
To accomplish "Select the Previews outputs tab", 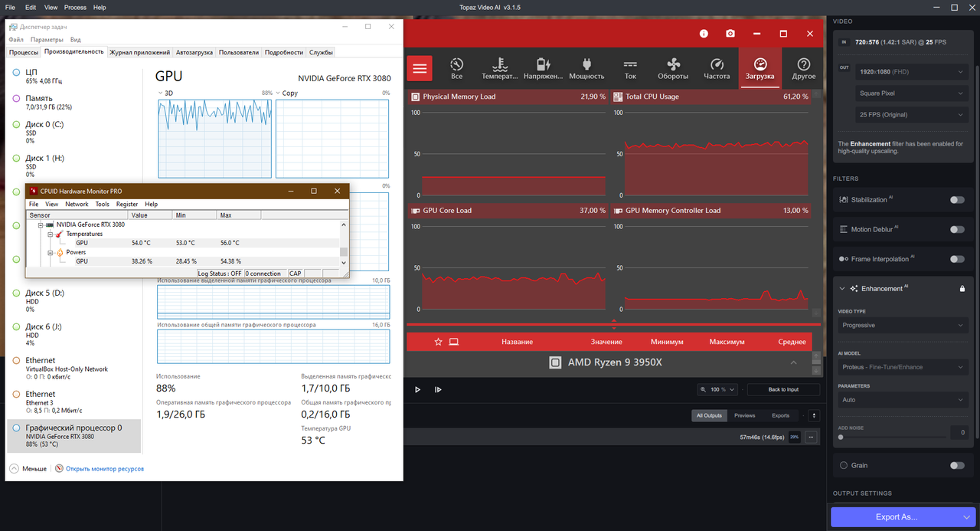I will (x=745, y=415).
